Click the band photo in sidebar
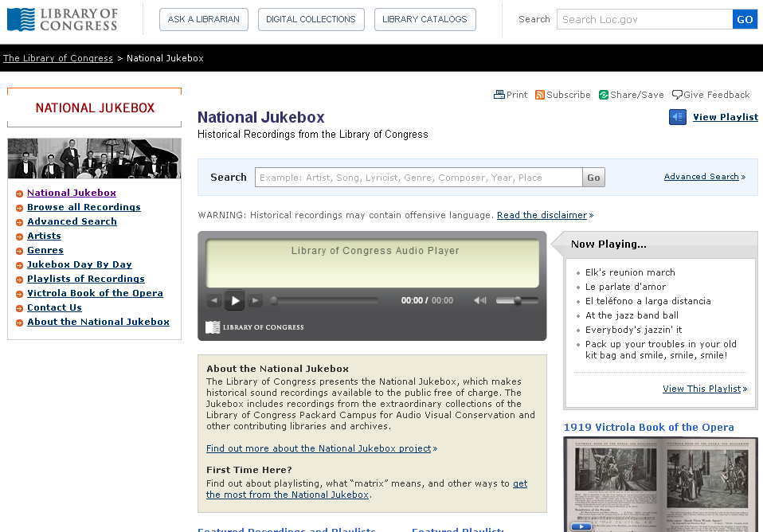 coord(95,158)
